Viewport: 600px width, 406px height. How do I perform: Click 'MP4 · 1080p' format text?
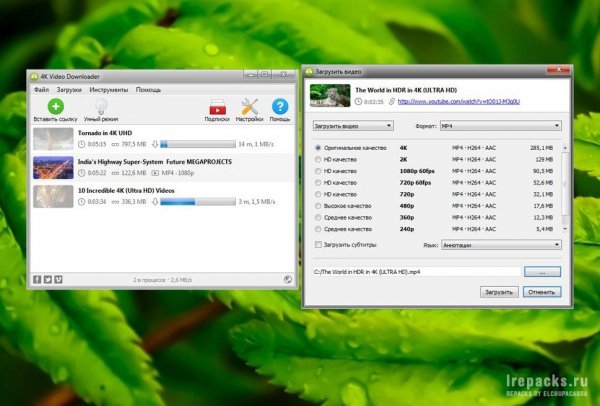(x=178, y=173)
